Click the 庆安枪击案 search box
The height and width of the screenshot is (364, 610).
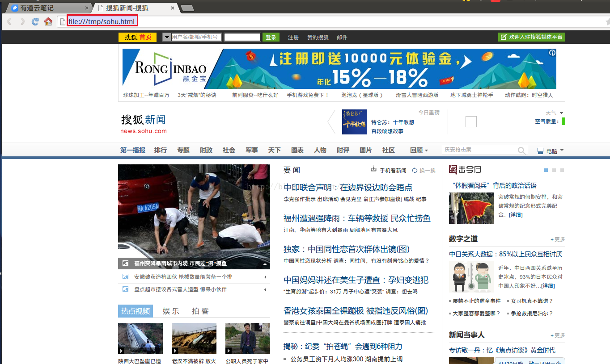tap(479, 150)
